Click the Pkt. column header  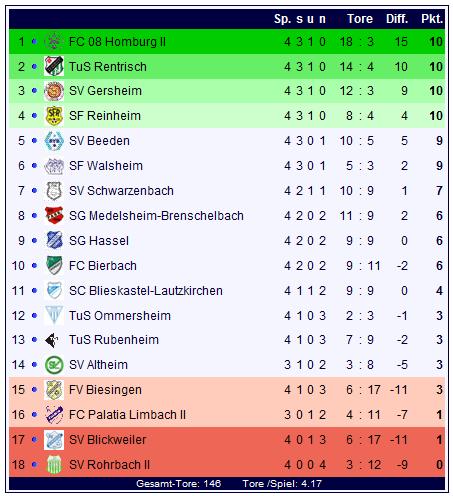pos(432,19)
